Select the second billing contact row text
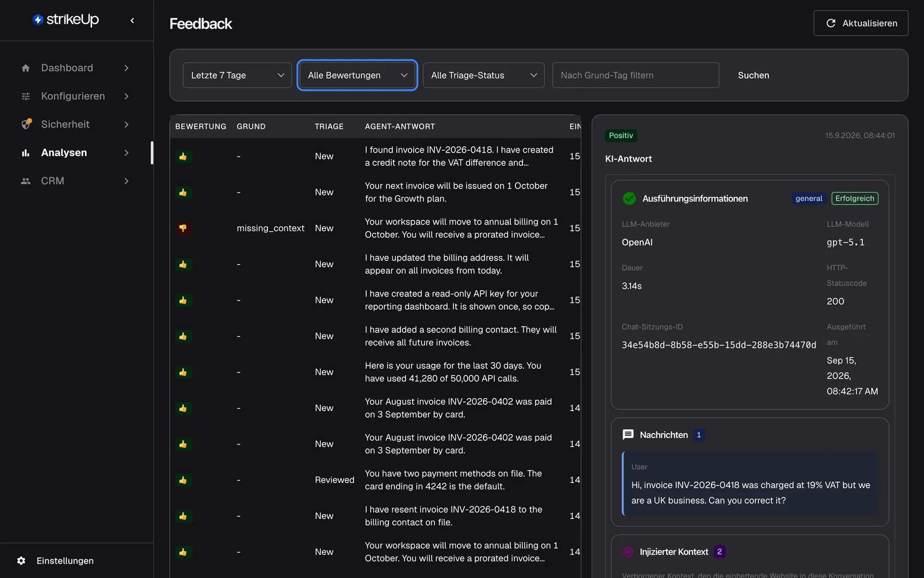Screen dimensions: 924x578 click(x=460, y=336)
